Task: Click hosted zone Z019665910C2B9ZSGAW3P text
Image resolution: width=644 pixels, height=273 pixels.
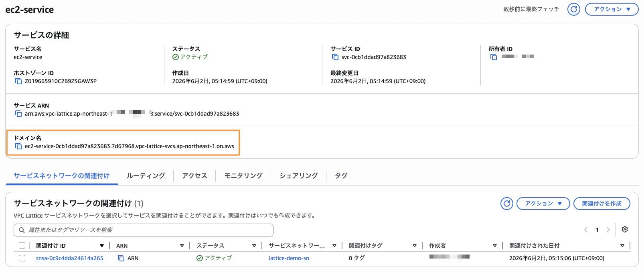Action: (61, 81)
